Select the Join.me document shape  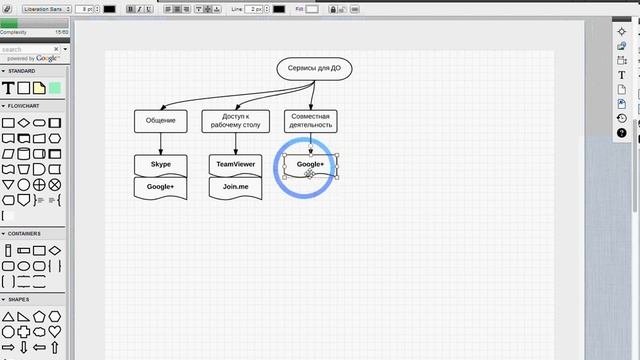pos(236,188)
